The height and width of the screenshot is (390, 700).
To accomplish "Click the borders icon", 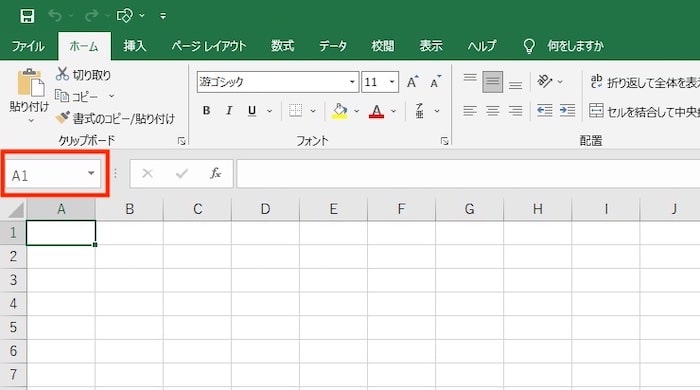I will tap(296, 110).
